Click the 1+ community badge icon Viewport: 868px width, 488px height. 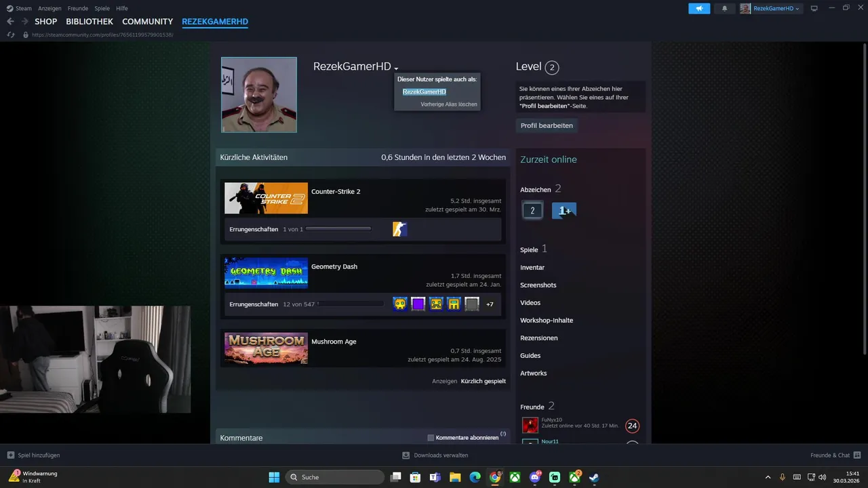tap(564, 211)
